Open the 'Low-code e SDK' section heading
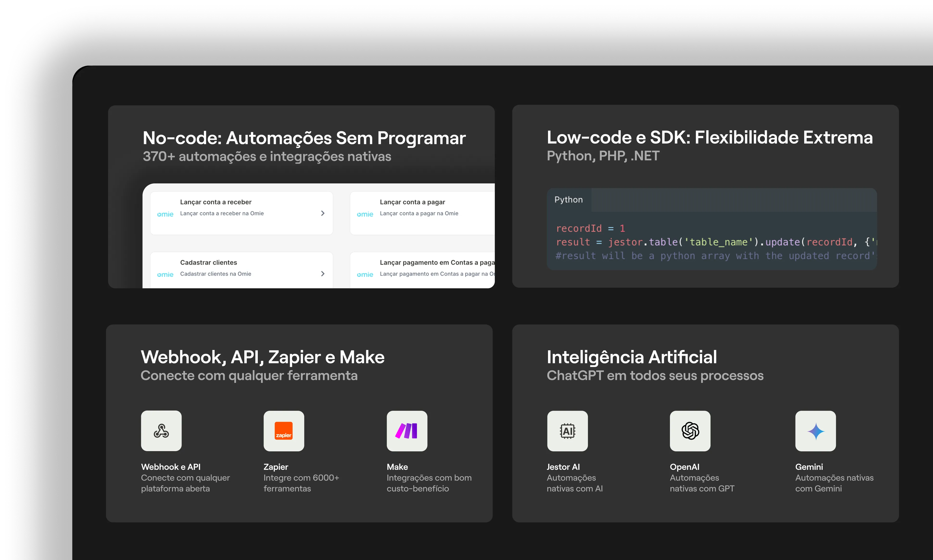This screenshot has height=560, width=933. (709, 137)
